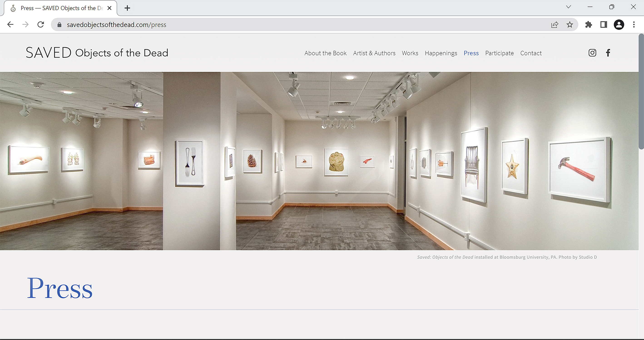Open the profile avatar icon
The height and width of the screenshot is (340, 644).
[619, 24]
